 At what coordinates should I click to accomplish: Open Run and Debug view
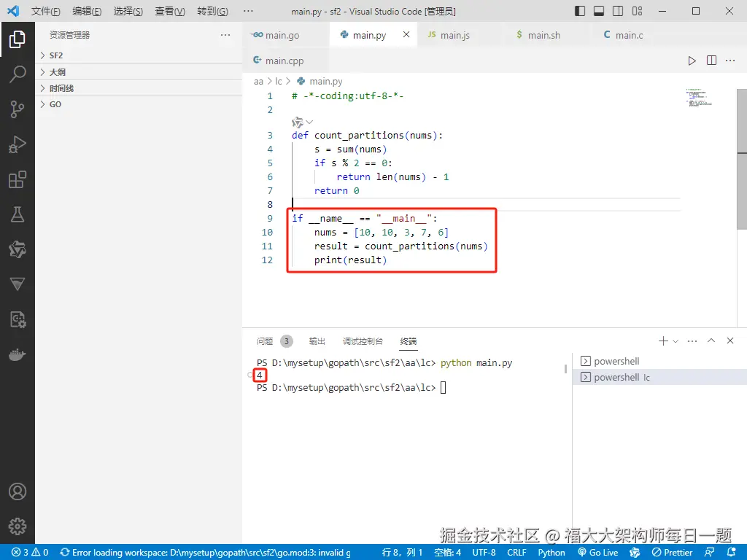[18, 144]
